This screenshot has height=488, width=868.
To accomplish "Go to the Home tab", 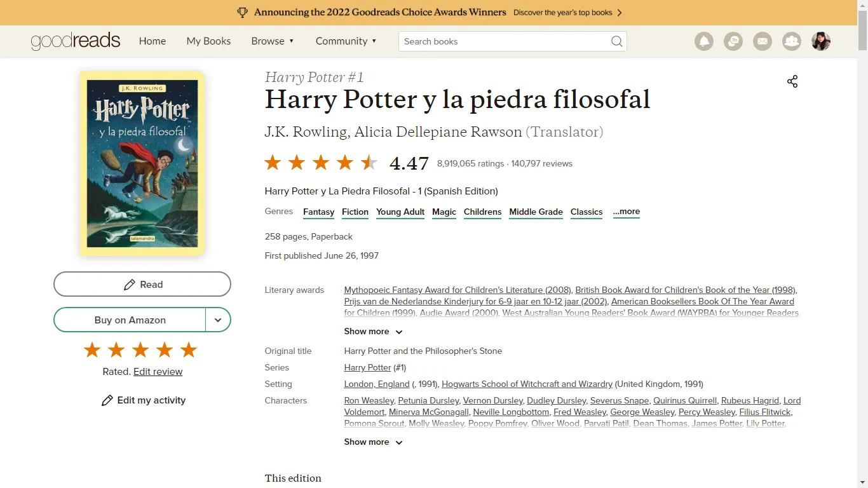I will [x=153, y=41].
